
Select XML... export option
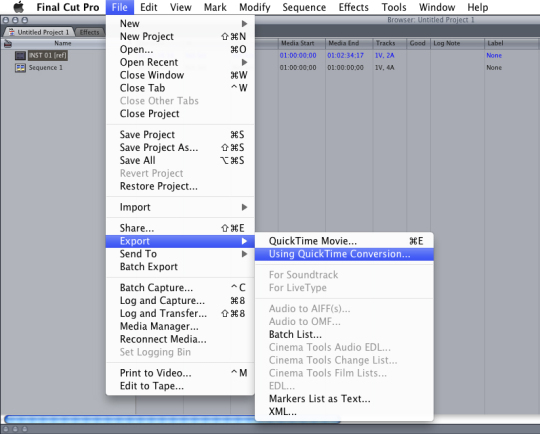pos(344,412)
